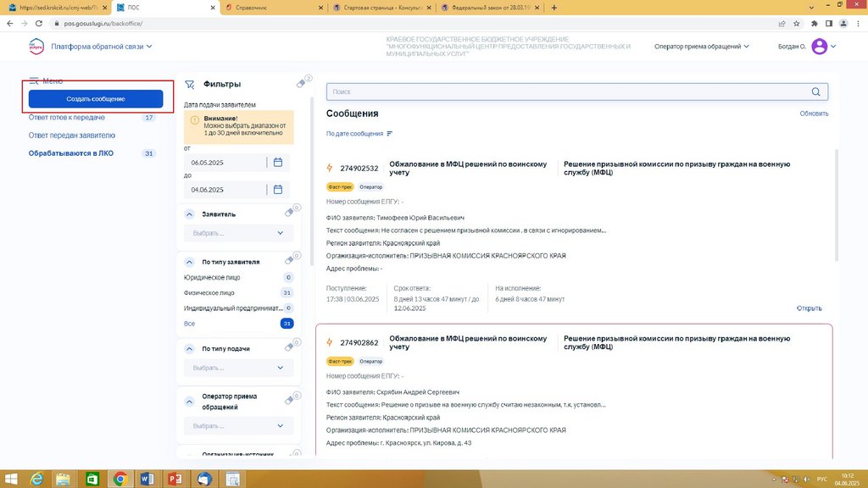Click the funnel icon beside Фильтры

189,84
